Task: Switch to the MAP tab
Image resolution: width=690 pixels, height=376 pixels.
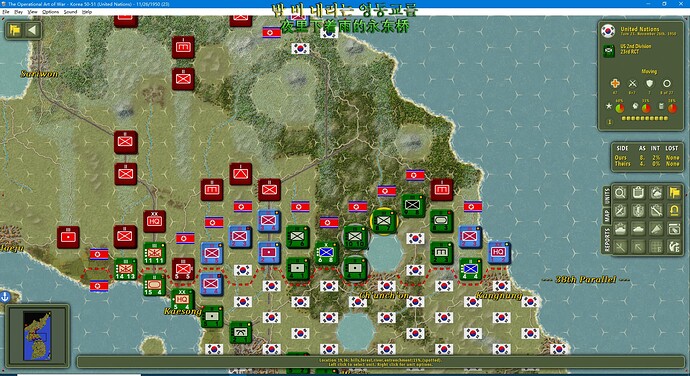Action: point(607,216)
